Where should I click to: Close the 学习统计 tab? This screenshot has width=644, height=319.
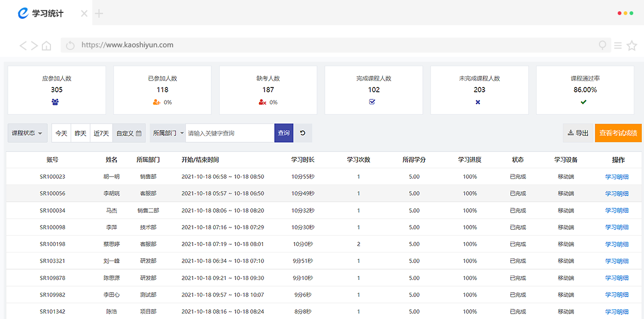84,13
